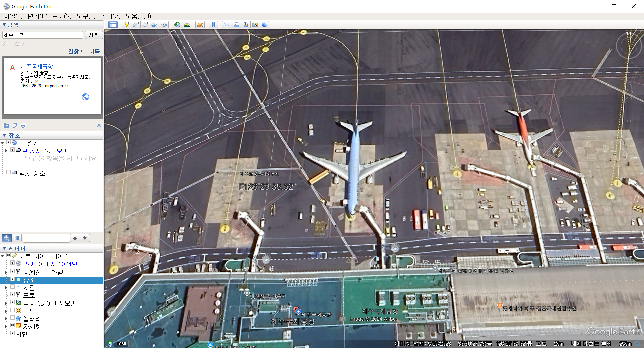Enable the 사진 layer checkbox

tap(13, 287)
